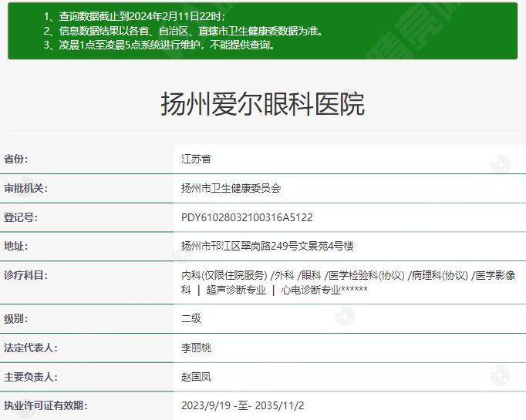The image size is (526, 420).
Task: Click the hospital title 扬州爱尔眼科医院
Action: point(263,104)
